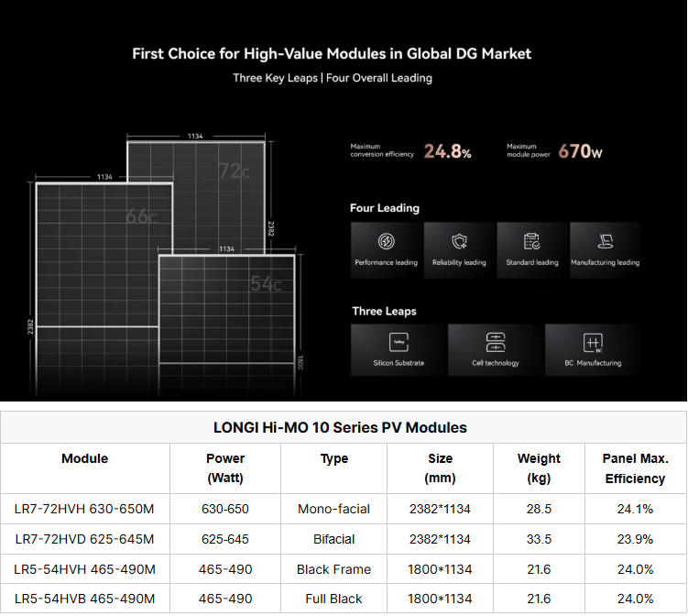Click the Standard leading checklist icon
This screenshot has height=616, width=688.
pos(531,241)
